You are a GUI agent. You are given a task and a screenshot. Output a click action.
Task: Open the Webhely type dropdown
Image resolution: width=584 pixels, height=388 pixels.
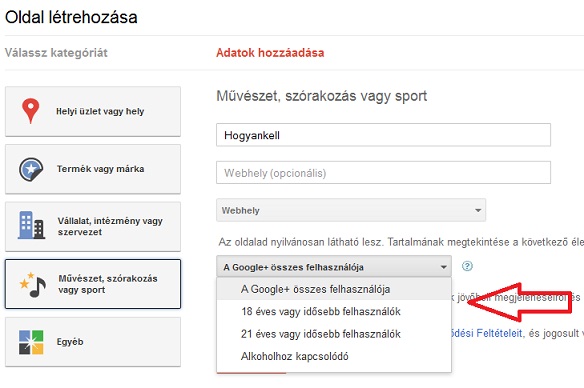351,210
